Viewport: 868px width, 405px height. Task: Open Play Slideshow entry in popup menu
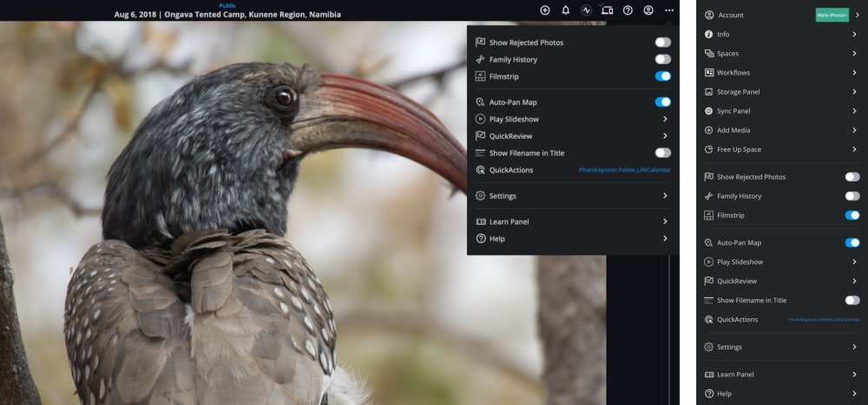tap(573, 119)
